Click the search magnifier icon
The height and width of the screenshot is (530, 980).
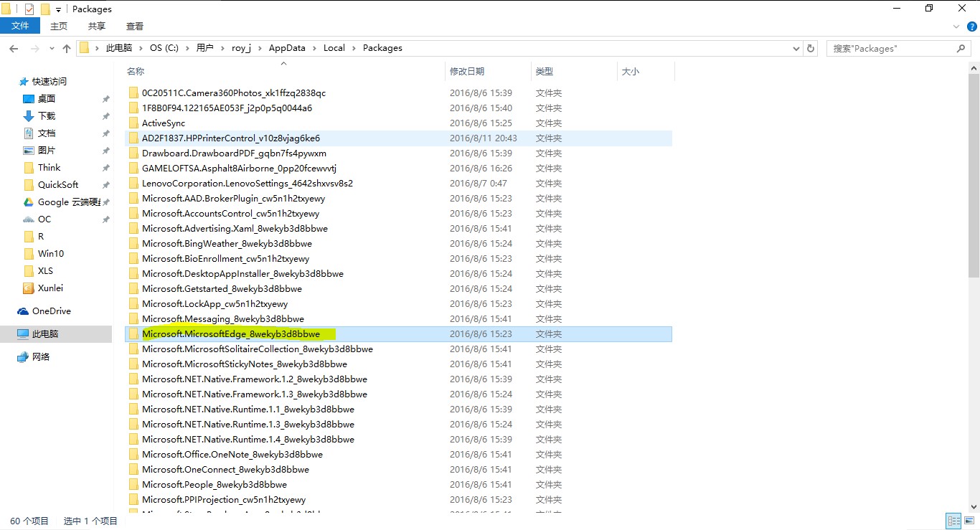961,48
